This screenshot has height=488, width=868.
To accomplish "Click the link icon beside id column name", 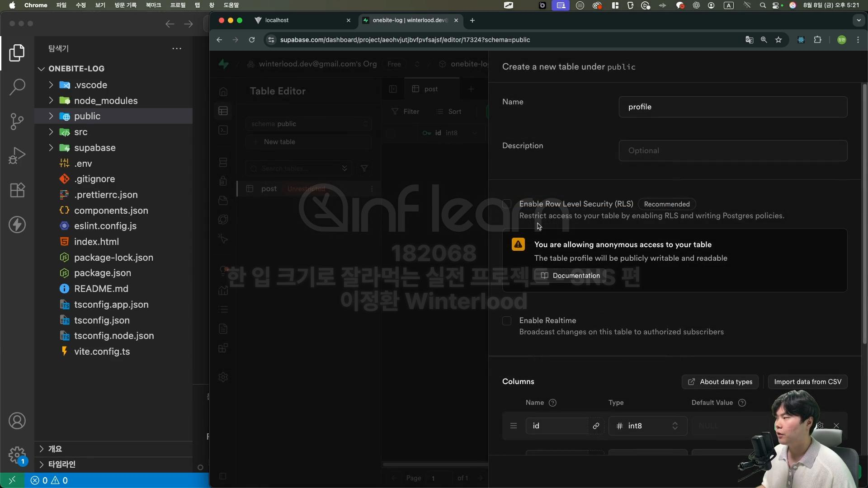I will 596,426.
